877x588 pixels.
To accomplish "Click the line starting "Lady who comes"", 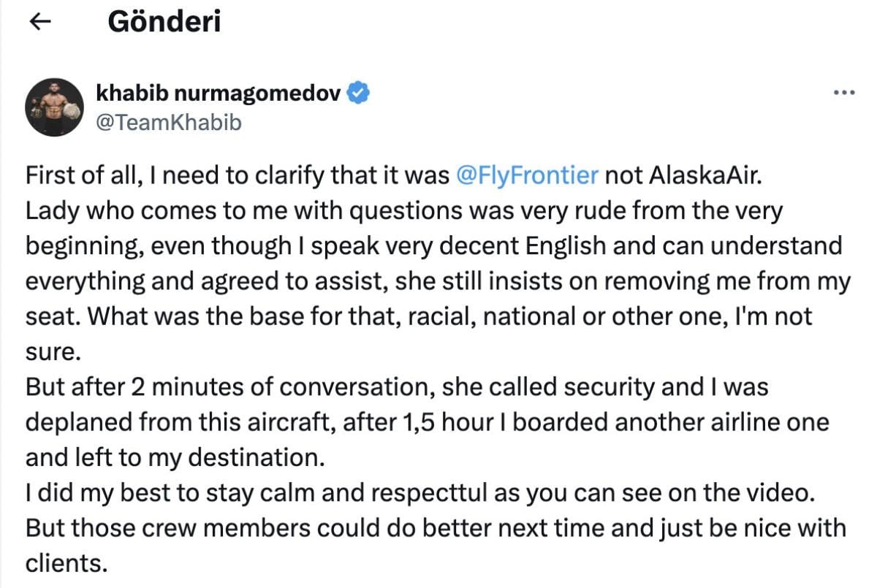I will 403,211.
